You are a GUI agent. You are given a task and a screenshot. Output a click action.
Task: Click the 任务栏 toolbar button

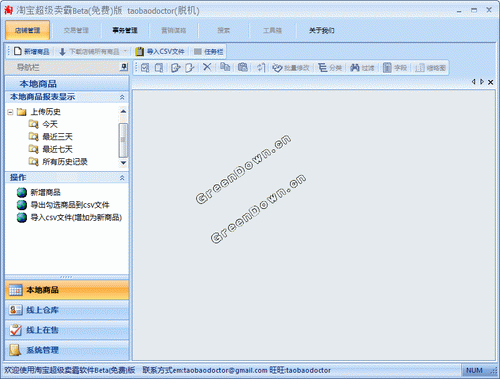pos(208,52)
